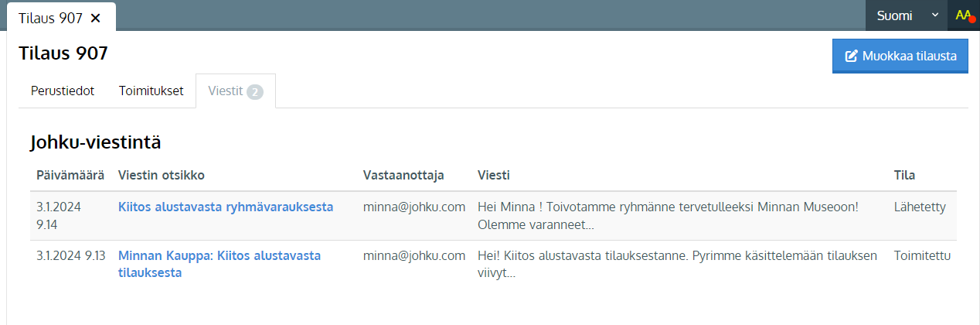Click the Muokkaa tilausta button
980x325 pixels.
900,56
